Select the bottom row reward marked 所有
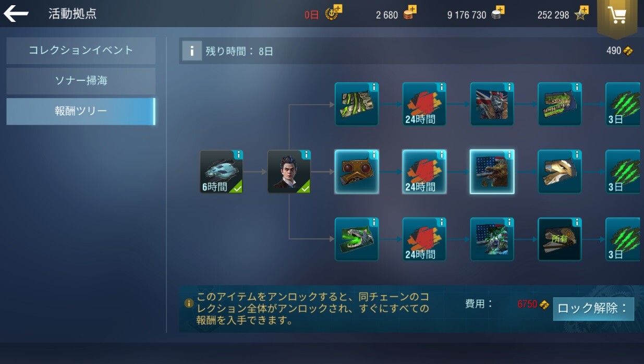The image size is (644, 364). click(x=560, y=239)
